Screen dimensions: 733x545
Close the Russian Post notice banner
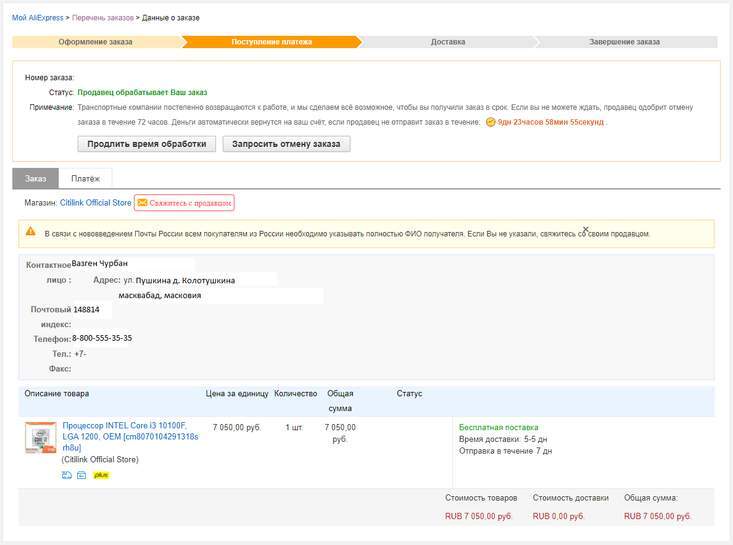[586, 229]
